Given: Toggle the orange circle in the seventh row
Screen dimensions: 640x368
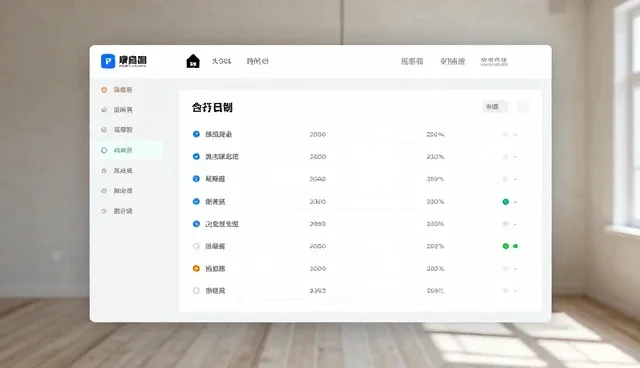Looking at the screenshot, I should click(x=196, y=268).
